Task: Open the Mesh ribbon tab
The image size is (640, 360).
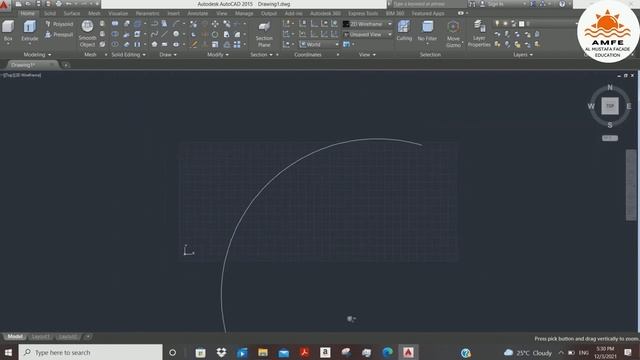Action: pos(94,13)
